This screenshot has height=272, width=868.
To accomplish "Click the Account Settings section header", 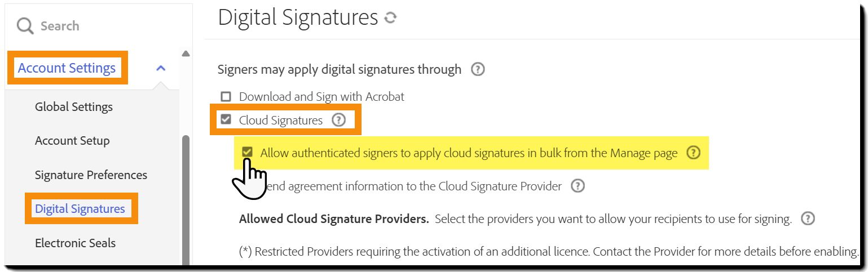I will [x=67, y=68].
